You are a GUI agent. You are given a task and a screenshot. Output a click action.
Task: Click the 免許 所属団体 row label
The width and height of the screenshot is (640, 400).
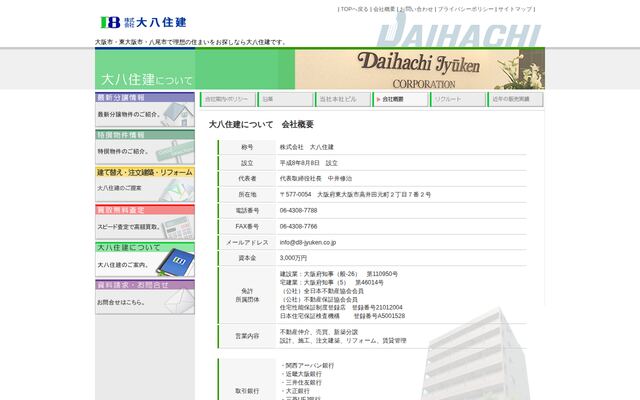[x=247, y=295]
